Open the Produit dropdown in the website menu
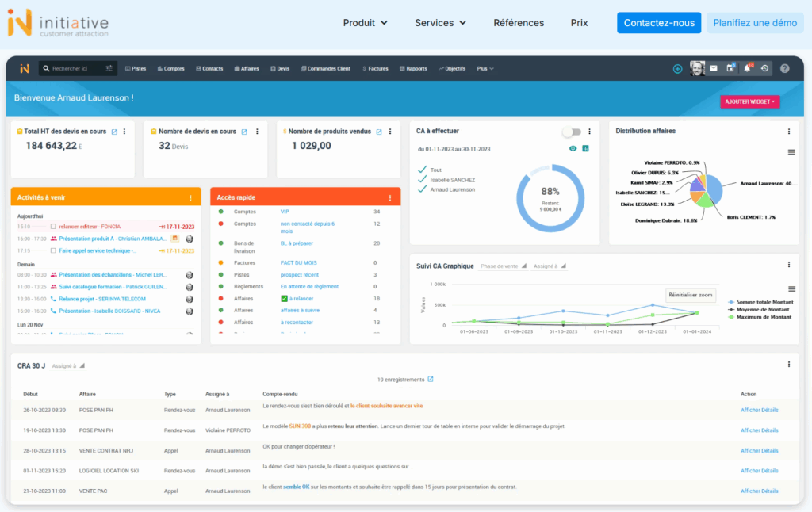The image size is (812, 512). click(x=365, y=23)
